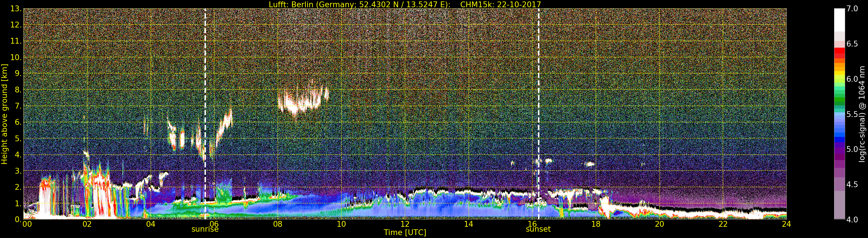Select the time axis tick "12"
Screen dimensions: 868x238
pos(405,224)
